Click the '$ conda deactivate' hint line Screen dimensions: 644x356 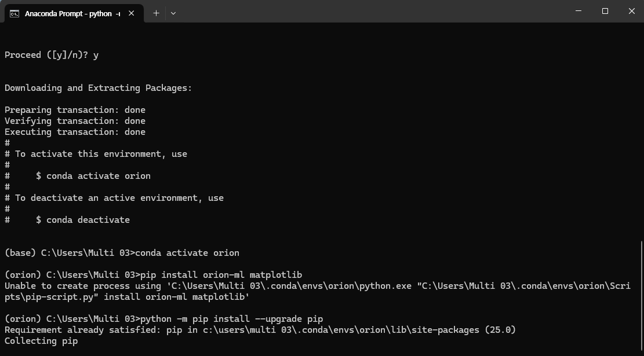83,220
